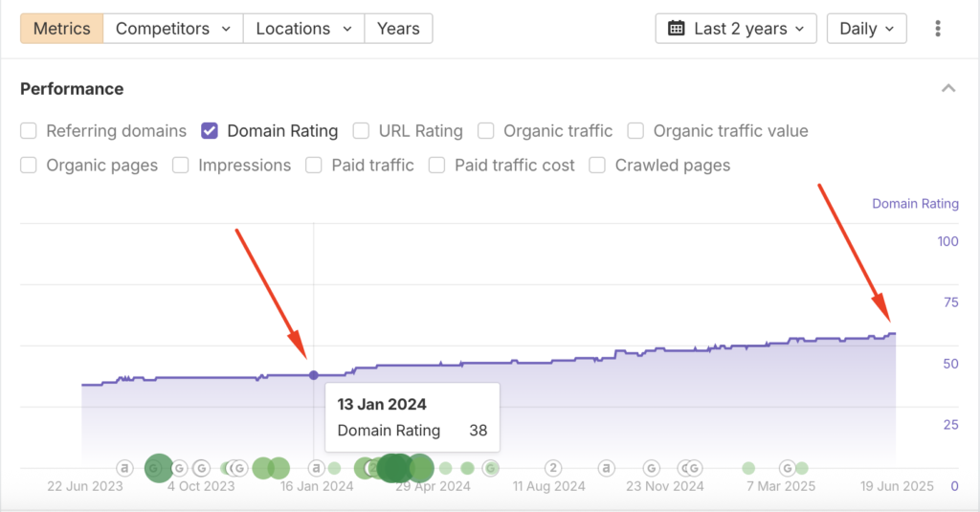
Task: Click the 'a' marker above 22 Jun 2023
Action: 125,468
